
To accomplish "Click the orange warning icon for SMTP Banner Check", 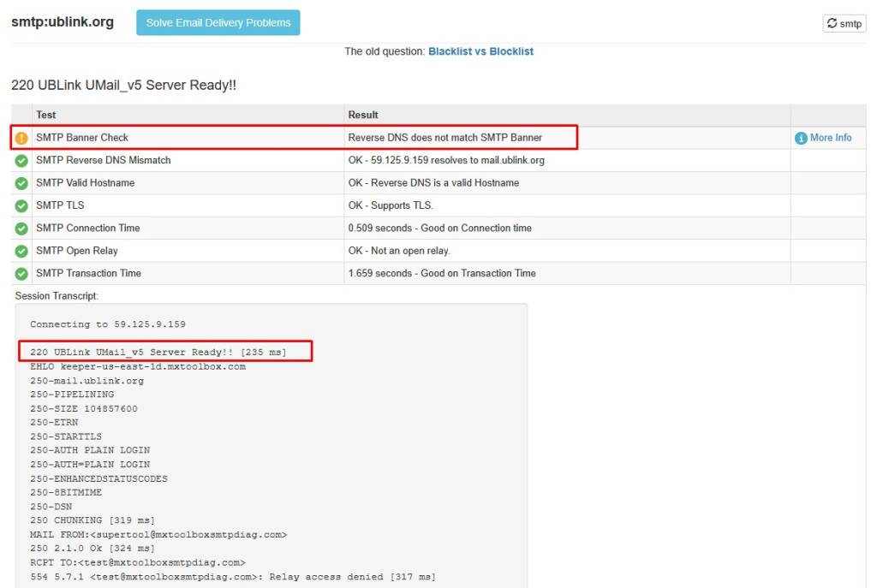I will (21, 138).
